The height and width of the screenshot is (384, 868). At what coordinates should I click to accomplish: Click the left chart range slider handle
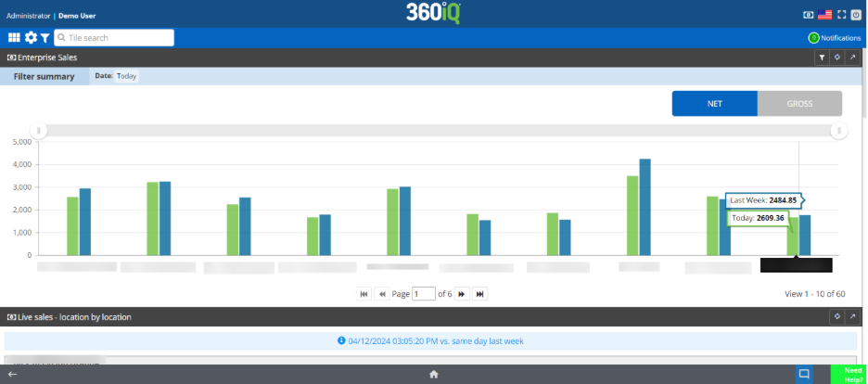[x=38, y=131]
